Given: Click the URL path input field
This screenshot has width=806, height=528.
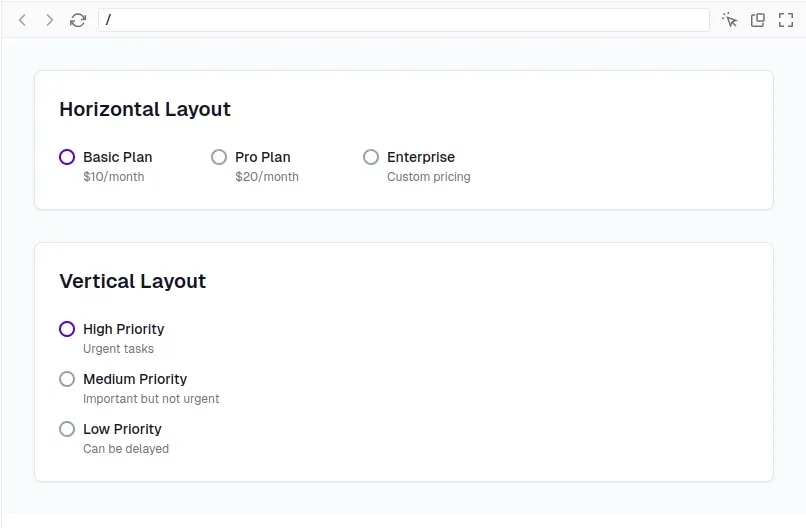Looking at the screenshot, I should coord(404,20).
